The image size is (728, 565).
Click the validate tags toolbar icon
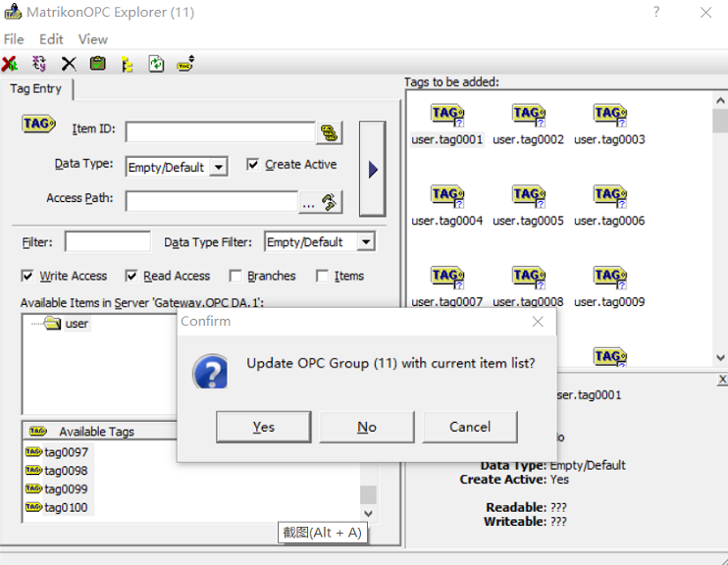pos(39,64)
